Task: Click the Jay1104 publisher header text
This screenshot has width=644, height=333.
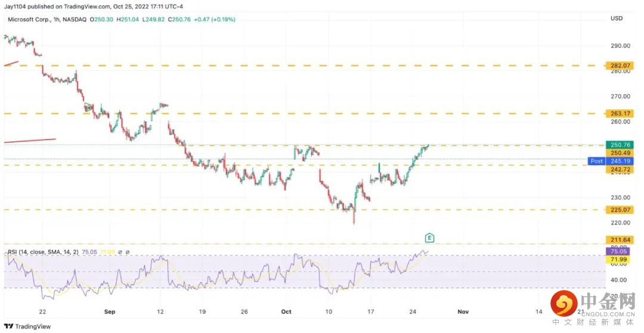Action: pyautogui.click(x=94, y=7)
